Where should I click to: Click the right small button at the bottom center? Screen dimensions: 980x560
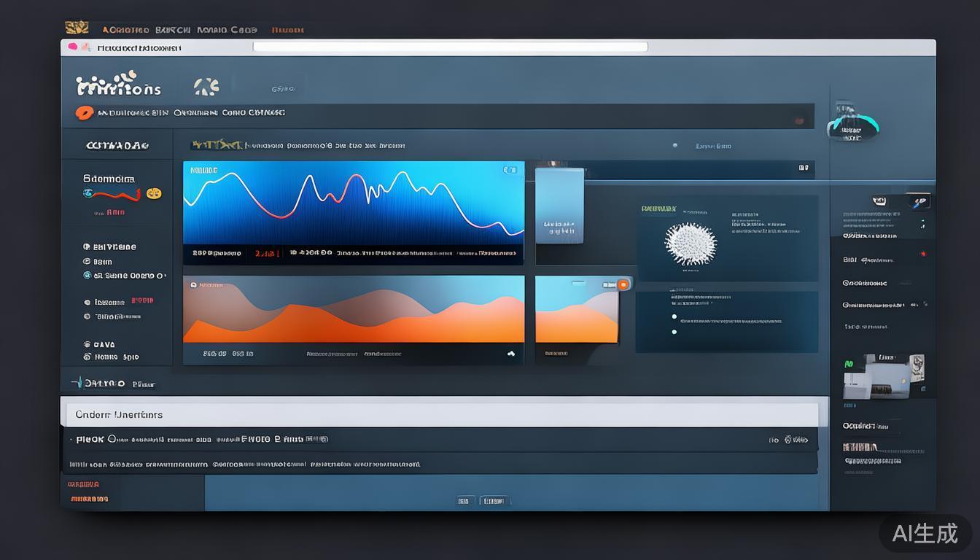click(494, 501)
